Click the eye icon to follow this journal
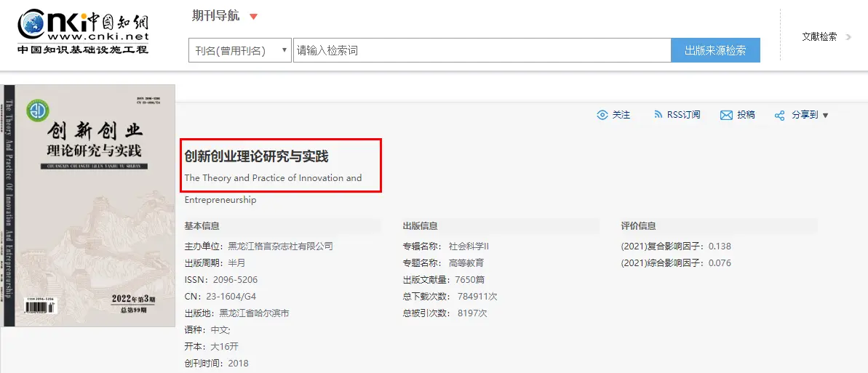The width and height of the screenshot is (868, 373). [602, 115]
